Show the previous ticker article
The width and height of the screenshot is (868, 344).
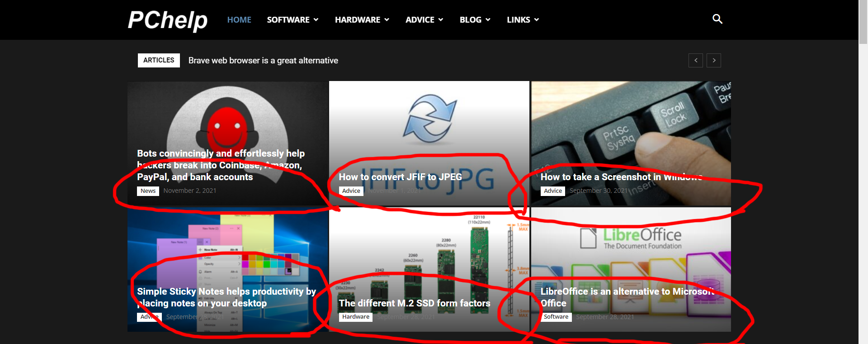tap(696, 60)
